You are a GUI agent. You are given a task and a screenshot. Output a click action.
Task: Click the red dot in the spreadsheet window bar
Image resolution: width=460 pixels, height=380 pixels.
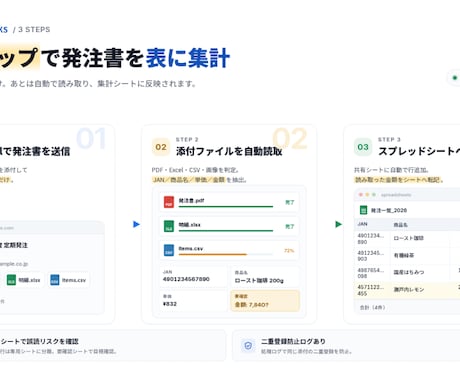(x=360, y=195)
